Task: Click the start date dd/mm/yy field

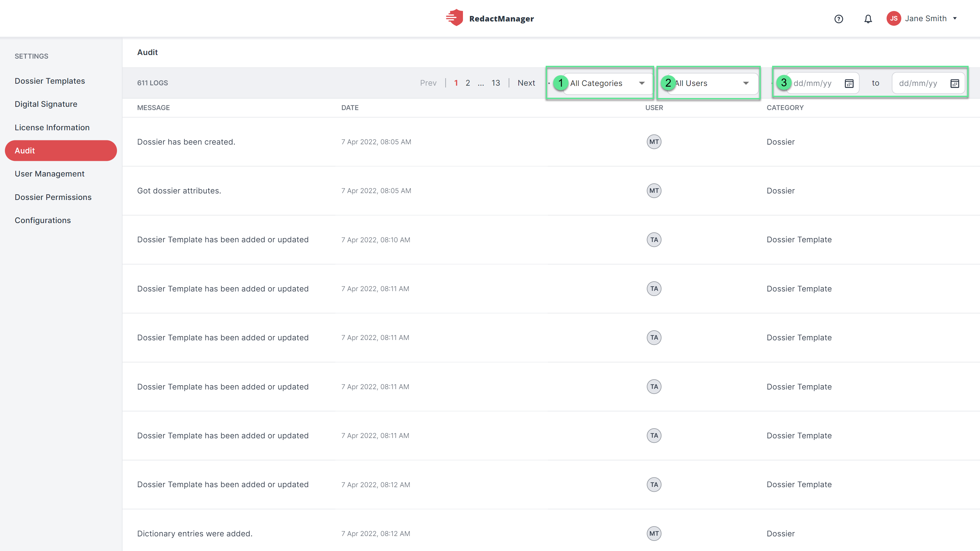Action: click(823, 83)
